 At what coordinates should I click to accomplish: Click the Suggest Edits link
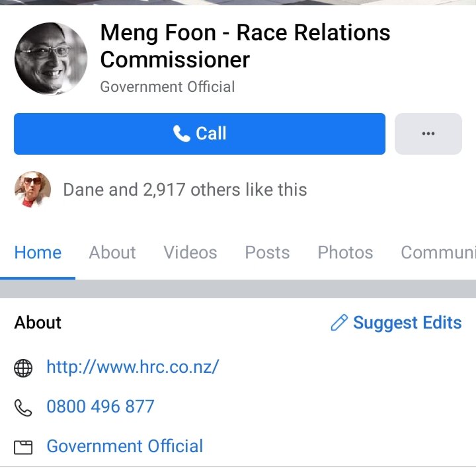pyautogui.click(x=407, y=323)
